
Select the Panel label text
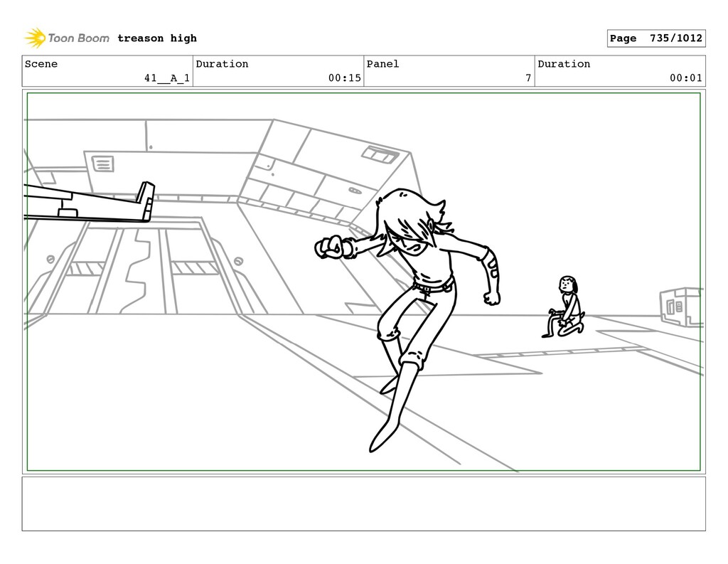click(x=382, y=63)
